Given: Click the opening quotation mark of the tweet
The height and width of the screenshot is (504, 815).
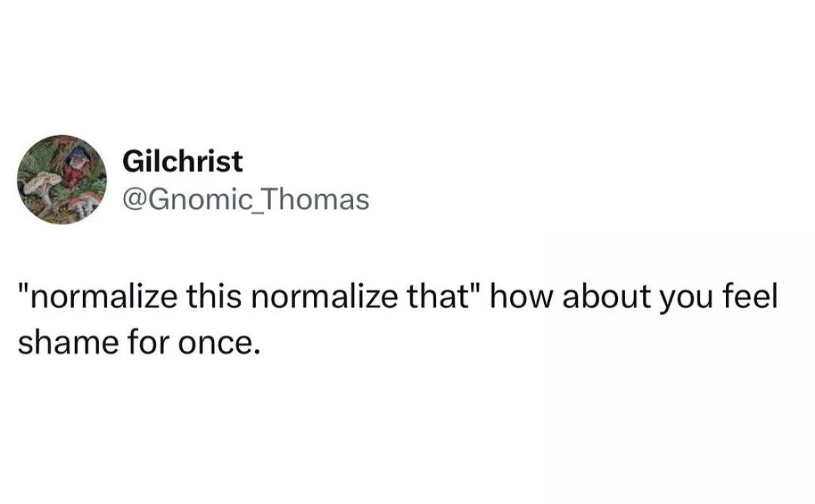Looking at the screenshot, I should coord(23,287).
